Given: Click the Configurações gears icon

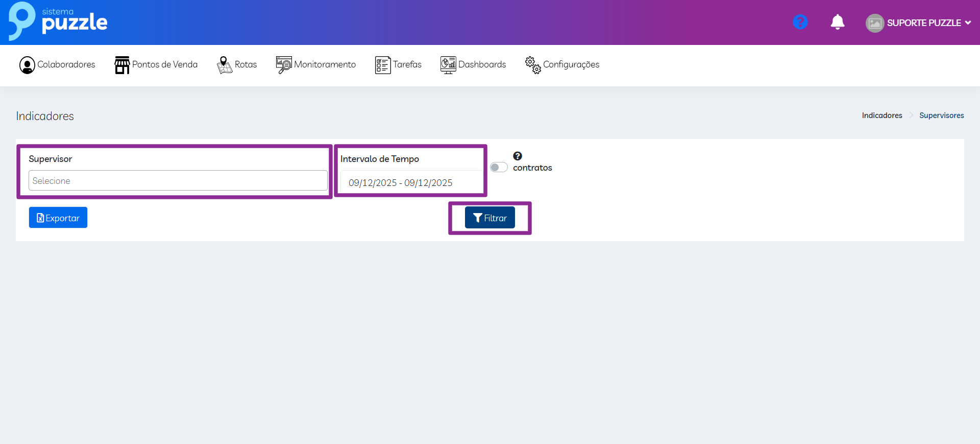Looking at the screenshot, I should coord(533,65).
